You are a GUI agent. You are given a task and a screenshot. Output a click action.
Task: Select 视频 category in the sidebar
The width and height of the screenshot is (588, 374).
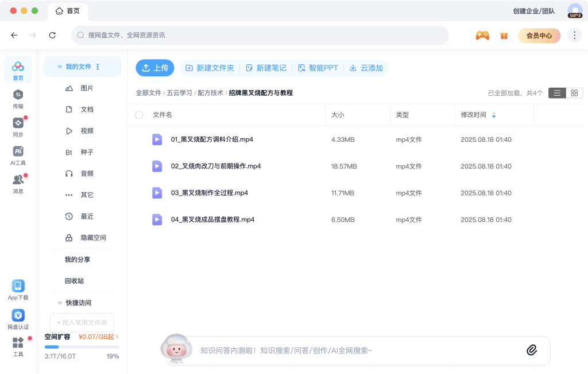click(x=87, y=131)
